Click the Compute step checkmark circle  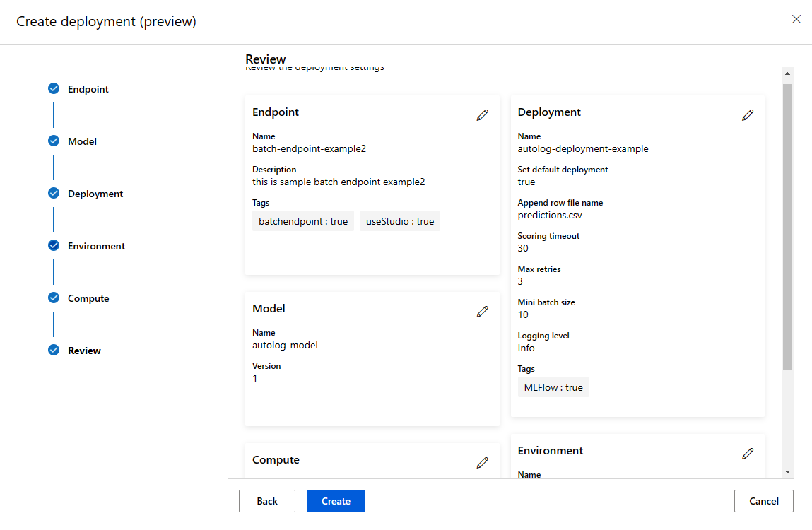(54, 298)
